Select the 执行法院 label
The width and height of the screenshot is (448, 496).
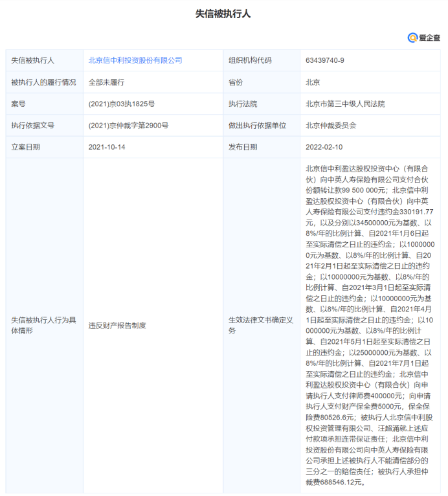243,104
